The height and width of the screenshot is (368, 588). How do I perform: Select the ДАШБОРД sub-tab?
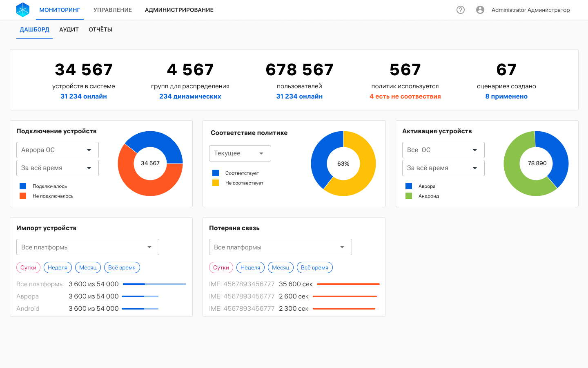35,29
